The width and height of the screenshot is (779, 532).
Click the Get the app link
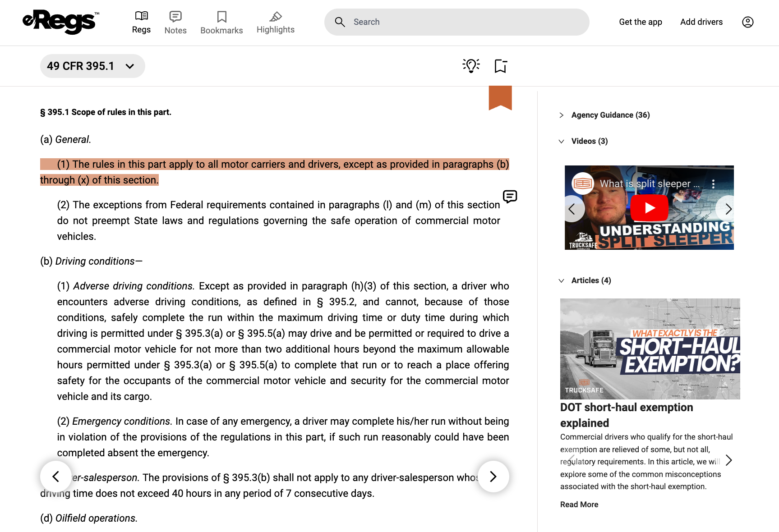641,22
